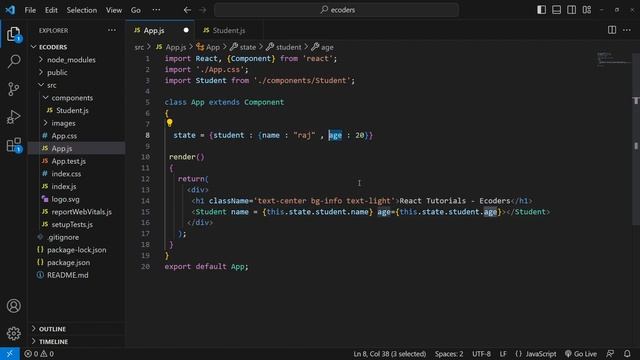
Task: Open the Extensions view
Action: (x=13, y=145)
